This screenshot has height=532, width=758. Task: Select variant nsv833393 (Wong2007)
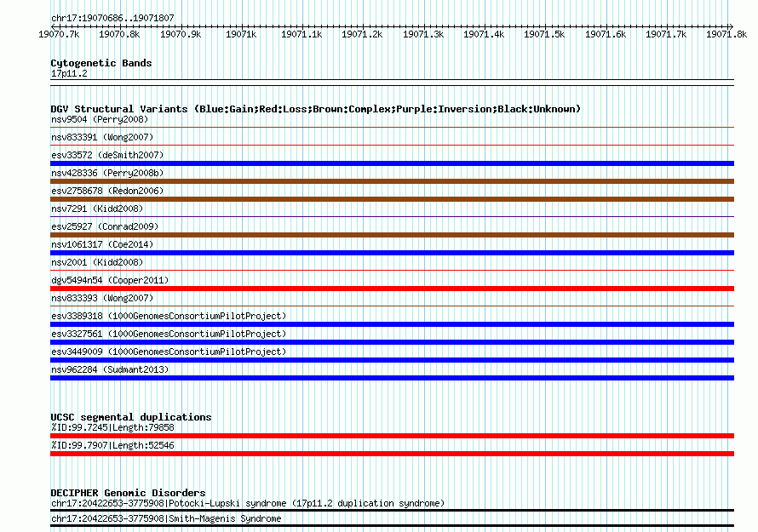(102, 298)
